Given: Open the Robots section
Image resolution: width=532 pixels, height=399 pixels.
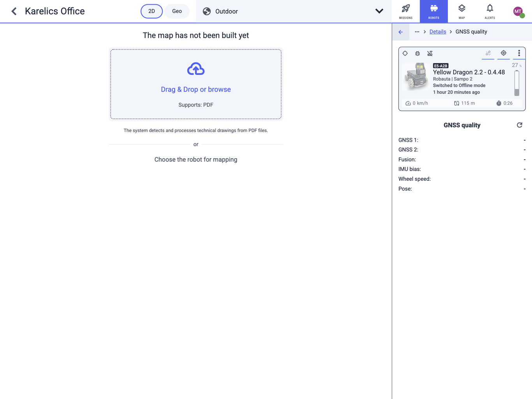Looking at the screenshot, I should [x=433, y=11].
